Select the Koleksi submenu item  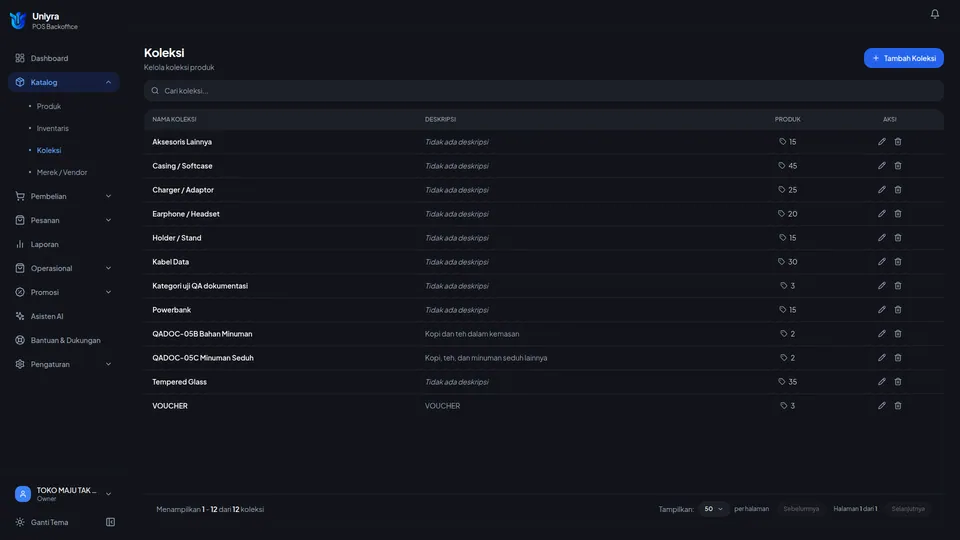[49, 150]
